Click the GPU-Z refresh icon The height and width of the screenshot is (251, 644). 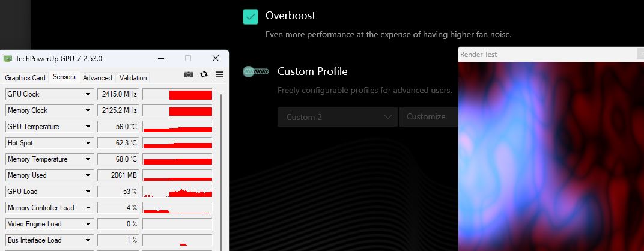204,74
